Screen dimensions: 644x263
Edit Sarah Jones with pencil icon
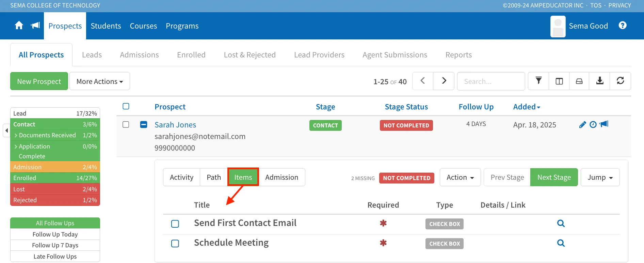(582, 125)
